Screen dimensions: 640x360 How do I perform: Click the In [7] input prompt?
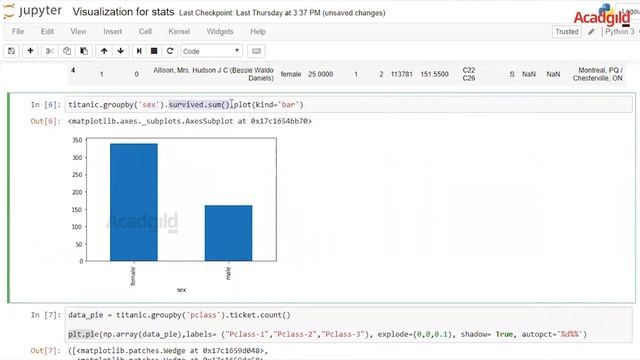(x=46, y=315)
